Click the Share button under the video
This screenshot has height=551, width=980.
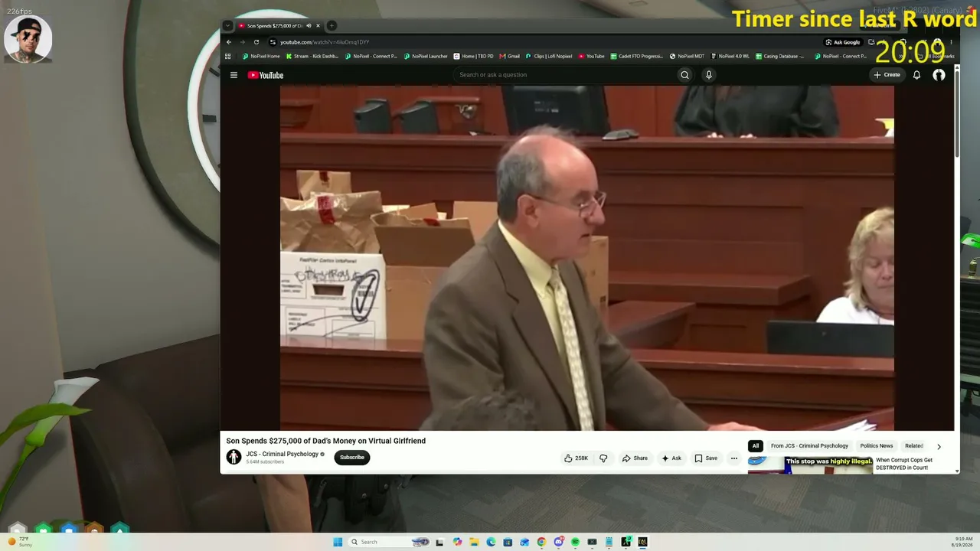click(635, 458)
